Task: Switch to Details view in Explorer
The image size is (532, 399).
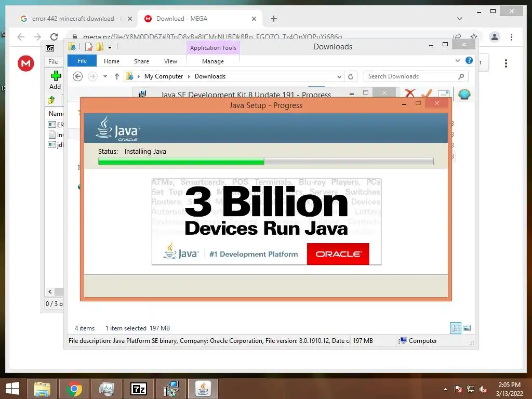Action: point(455,328)
